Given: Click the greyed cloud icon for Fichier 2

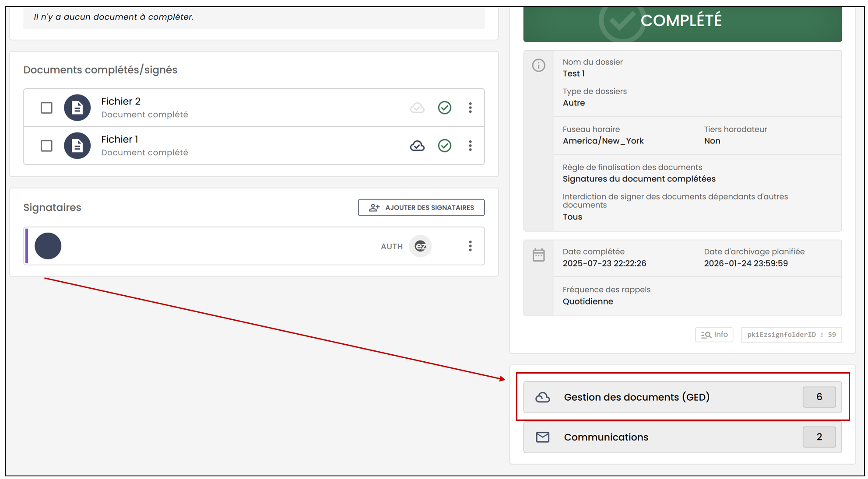Looking at the screenshot, I should point(417,108).
